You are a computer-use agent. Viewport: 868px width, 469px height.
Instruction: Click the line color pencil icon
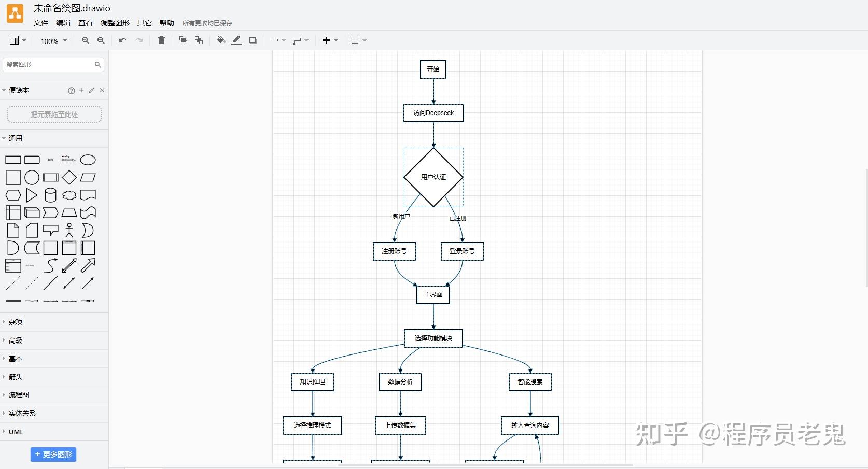[236, 40]
